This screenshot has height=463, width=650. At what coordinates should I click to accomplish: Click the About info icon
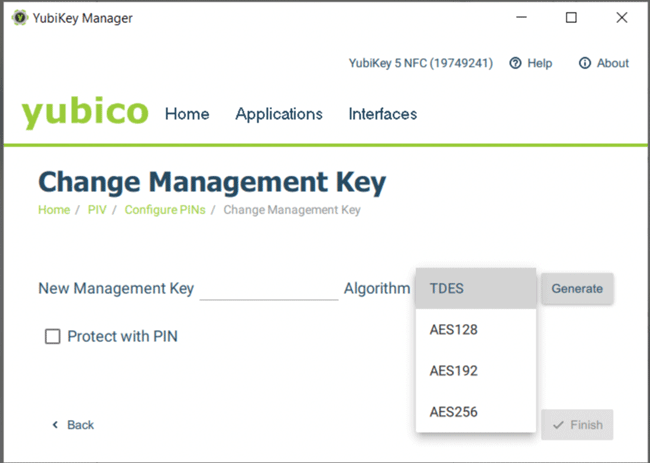pyautogui.click(x=585, y=63)
